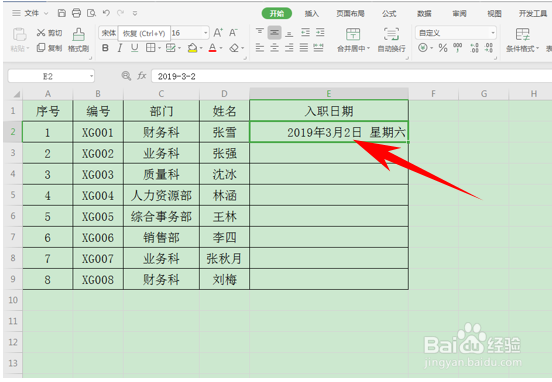Click the font color A icon
The height and width of the screenshot is (382, 552).
(212, 48)
